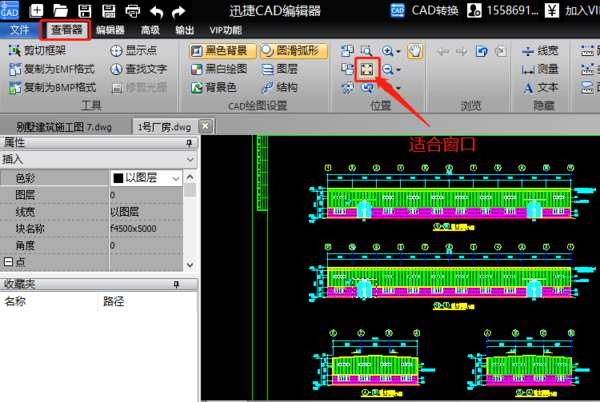Click the new file icon in title bar
The width and height of the screenshot is (600, 402).
coord(36,10)
